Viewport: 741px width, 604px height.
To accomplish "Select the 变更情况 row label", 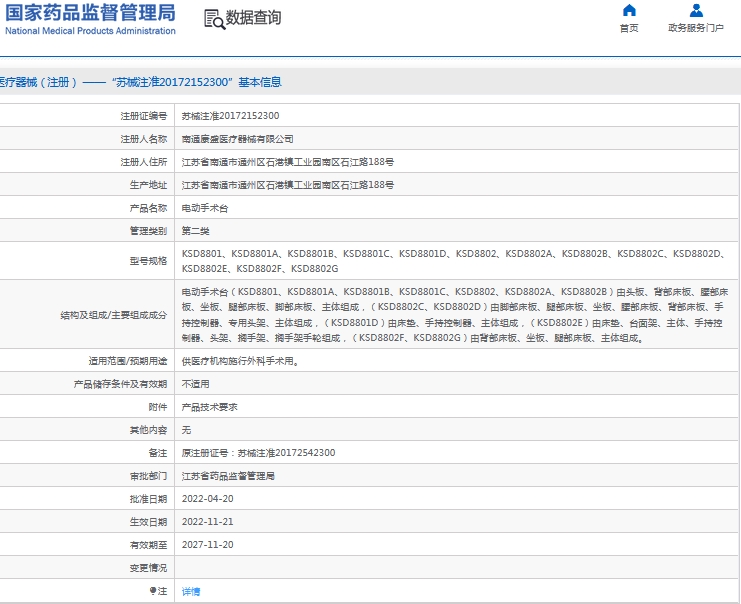I will (x=148, y=568).
